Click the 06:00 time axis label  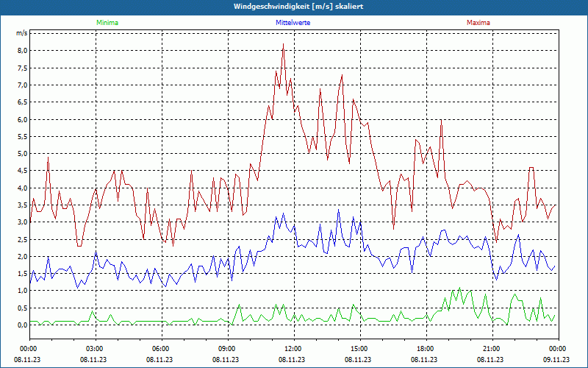(161, 349)
